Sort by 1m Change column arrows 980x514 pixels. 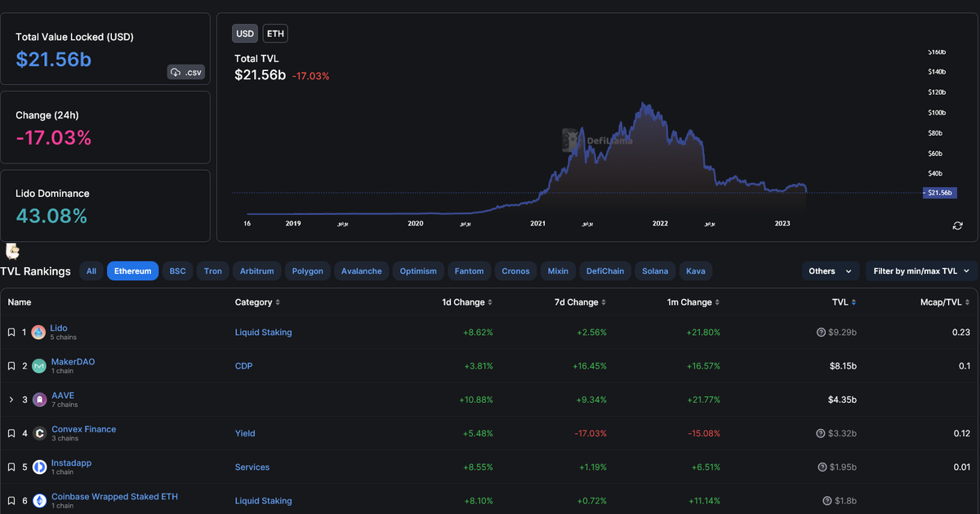pyautogui.click(x=717, y=302)
